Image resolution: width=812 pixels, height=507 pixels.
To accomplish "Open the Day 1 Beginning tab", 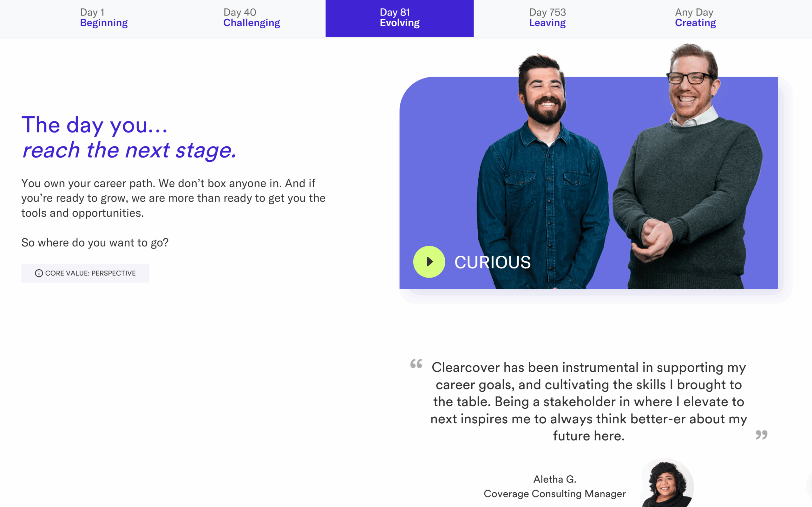I will [104, 18].
